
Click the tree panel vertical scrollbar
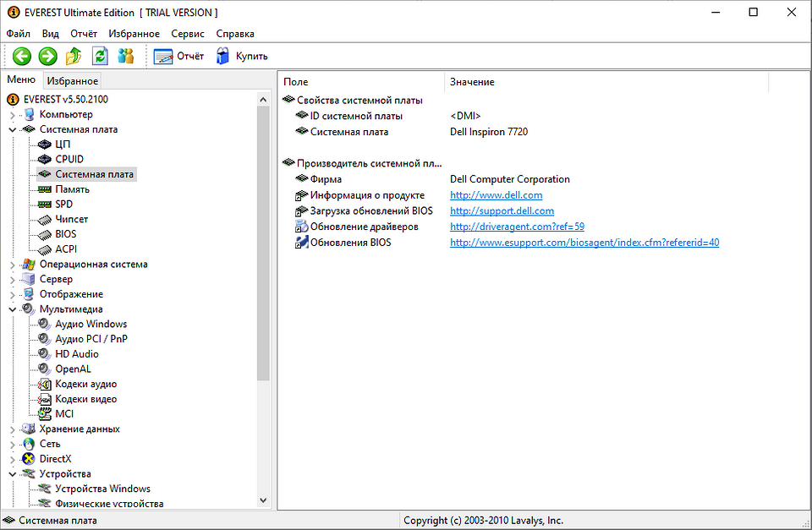click(x=263, y=254)
